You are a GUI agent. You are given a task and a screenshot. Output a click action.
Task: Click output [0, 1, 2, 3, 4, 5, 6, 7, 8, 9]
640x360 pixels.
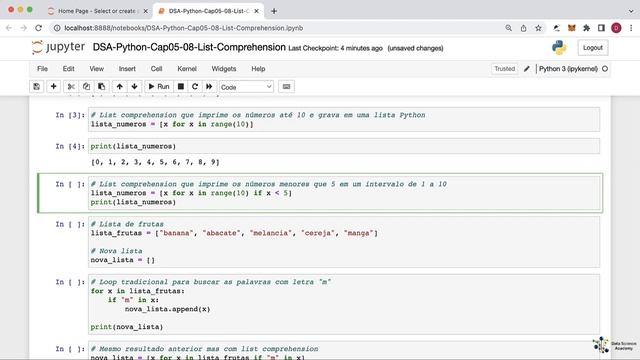tap(155, 162)
